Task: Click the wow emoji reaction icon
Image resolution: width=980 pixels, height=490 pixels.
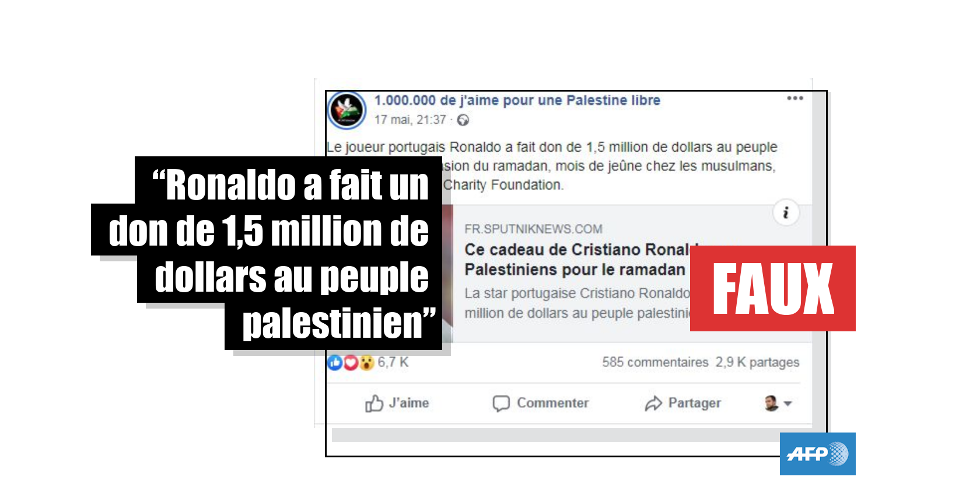Action: click(366, 363)
